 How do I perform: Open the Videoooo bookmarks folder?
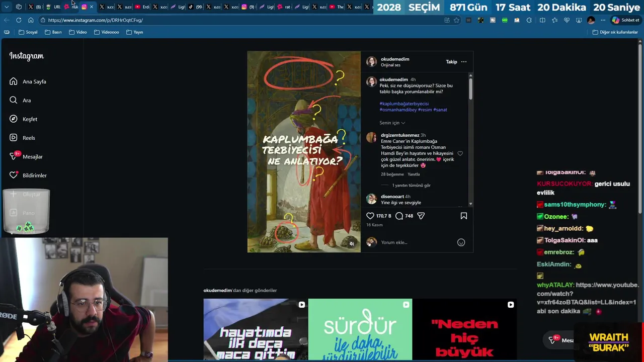click(x=107, y=32)
